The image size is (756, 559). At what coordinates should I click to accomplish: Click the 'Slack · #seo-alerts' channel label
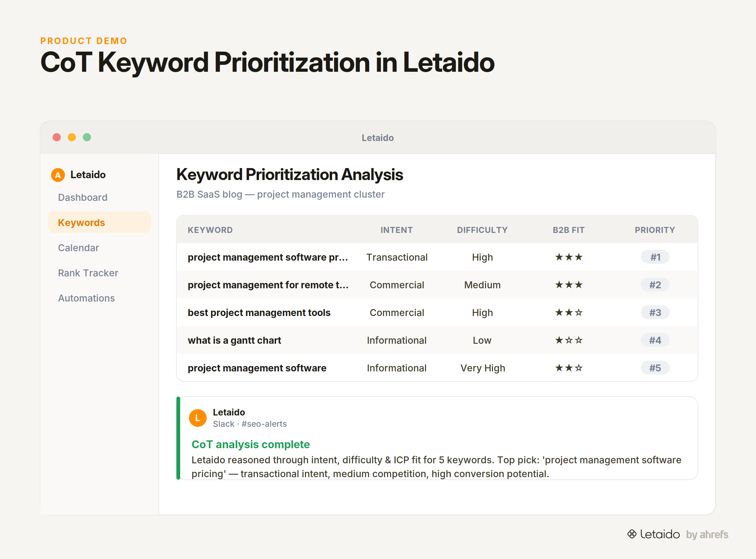click(x=249, y=424)
